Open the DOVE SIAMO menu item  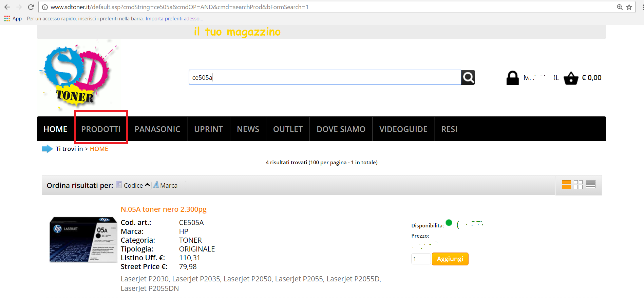click(x=341, y=129)
